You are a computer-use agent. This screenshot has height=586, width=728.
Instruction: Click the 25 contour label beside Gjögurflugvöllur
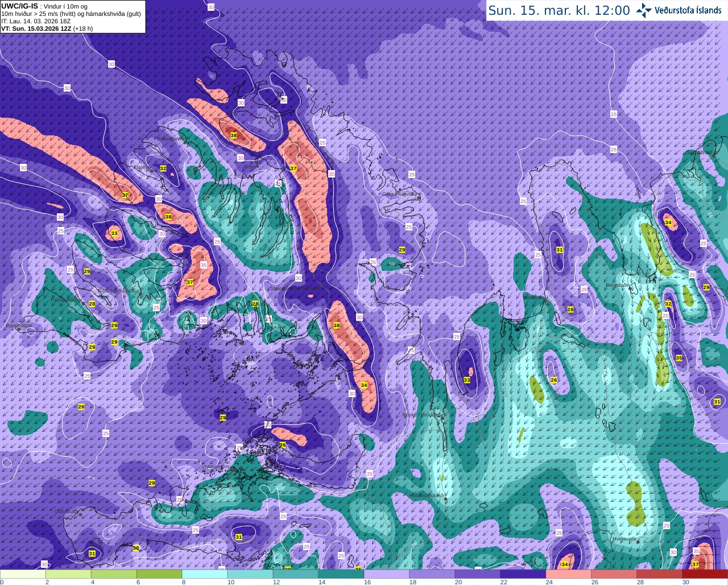pos(412,175)
